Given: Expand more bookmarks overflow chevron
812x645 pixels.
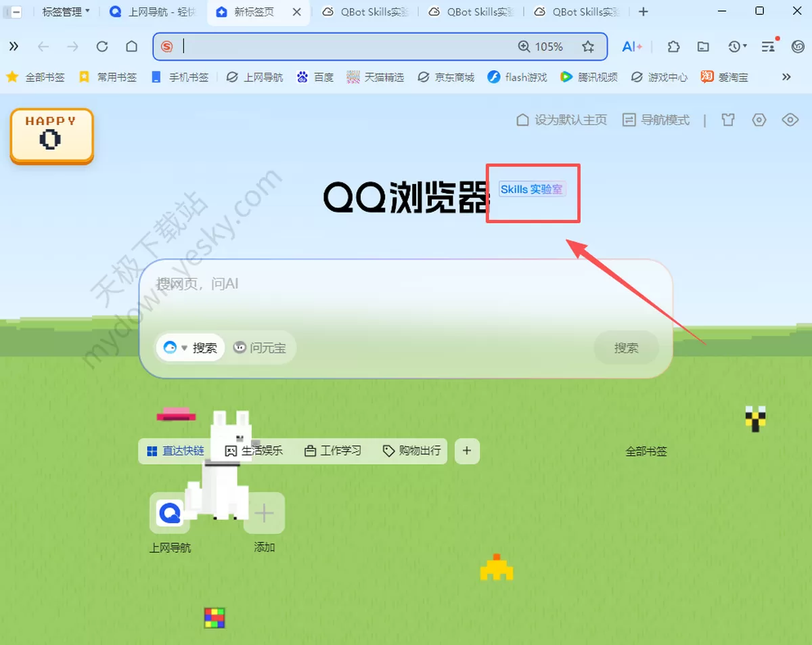Looking at the screenshot, I should pyautogui.click(x=786, y=77).
